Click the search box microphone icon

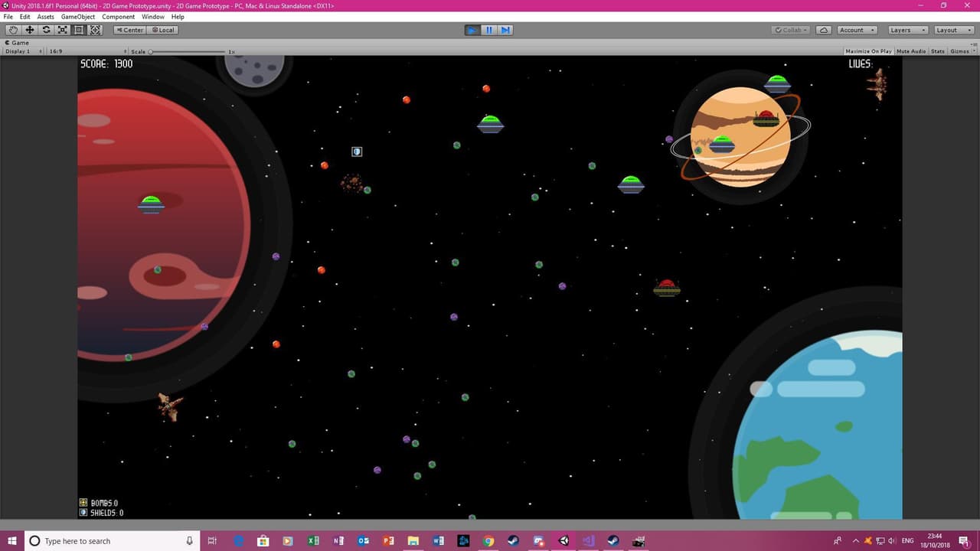pyautogui.click(x=189, y=541)
